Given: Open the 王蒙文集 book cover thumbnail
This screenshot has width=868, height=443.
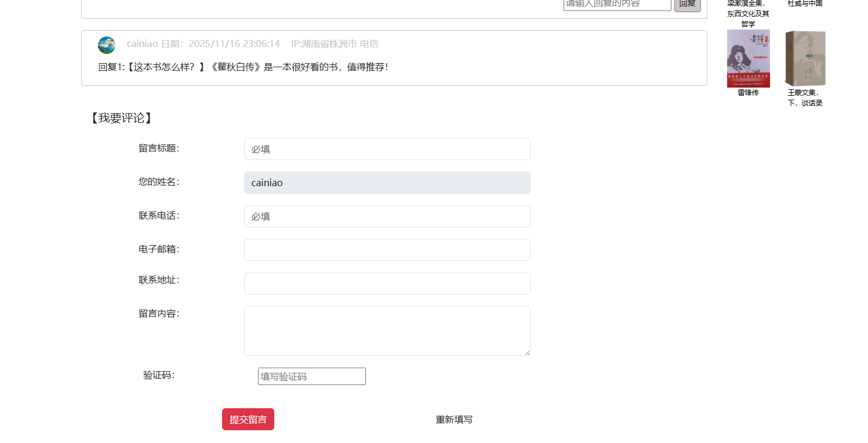Looking at the screenshot, I should point(805,59).
